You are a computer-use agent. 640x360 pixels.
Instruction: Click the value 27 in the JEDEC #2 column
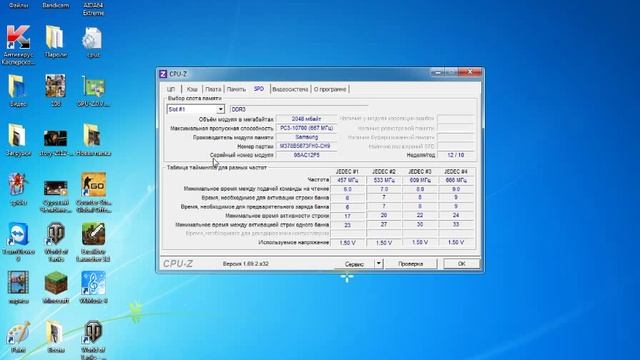click(384, 224)
